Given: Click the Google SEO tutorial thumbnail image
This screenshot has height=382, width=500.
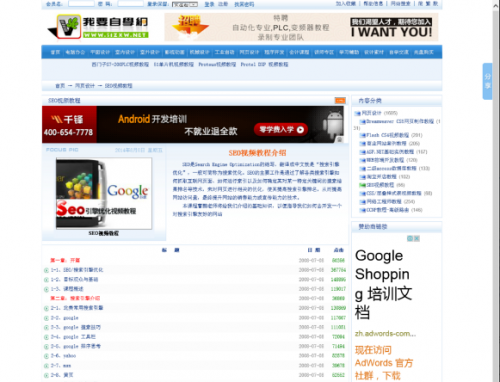Looking at the screenshot, I should pyautogui.click(x=104, y=194).
